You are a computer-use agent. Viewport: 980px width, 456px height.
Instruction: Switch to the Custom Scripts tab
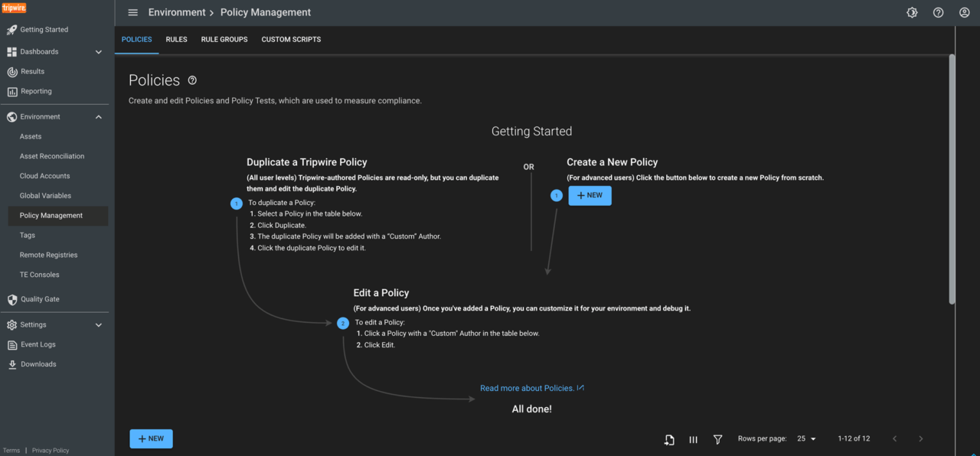(291, 40)
